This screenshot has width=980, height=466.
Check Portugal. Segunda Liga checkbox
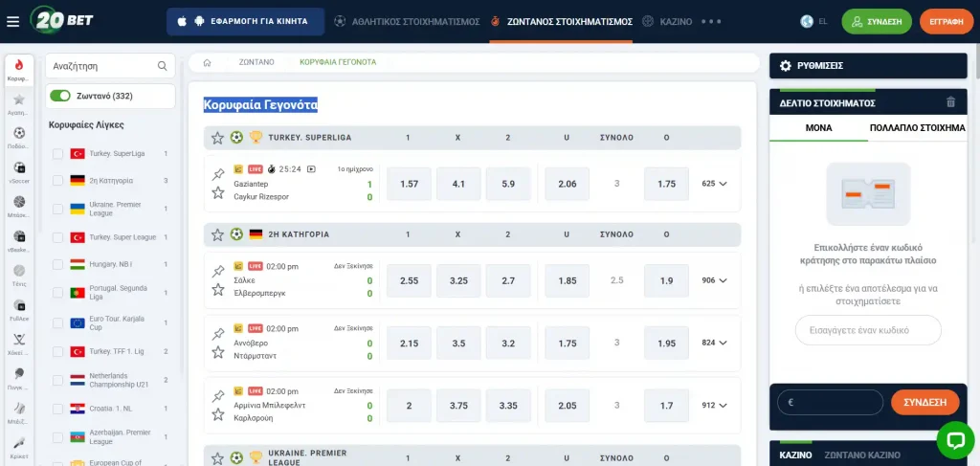point(57,293)
